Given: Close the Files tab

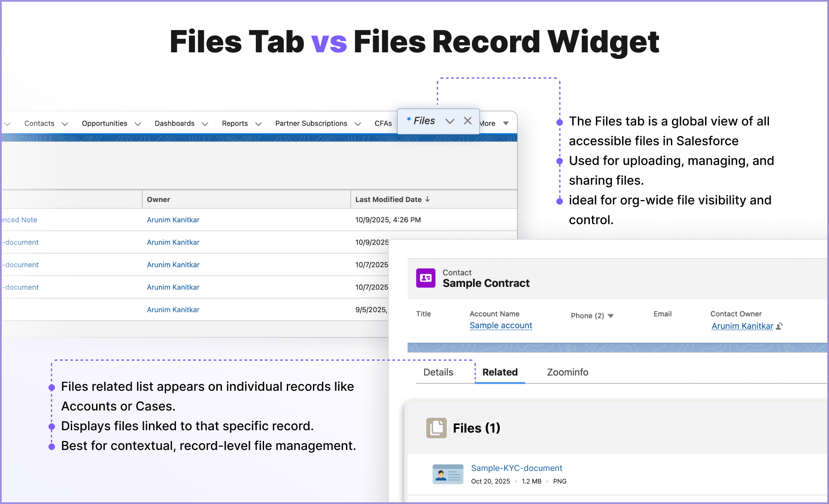Looking at the screenshot, I should pyautogui.click(x=468, y=121).
